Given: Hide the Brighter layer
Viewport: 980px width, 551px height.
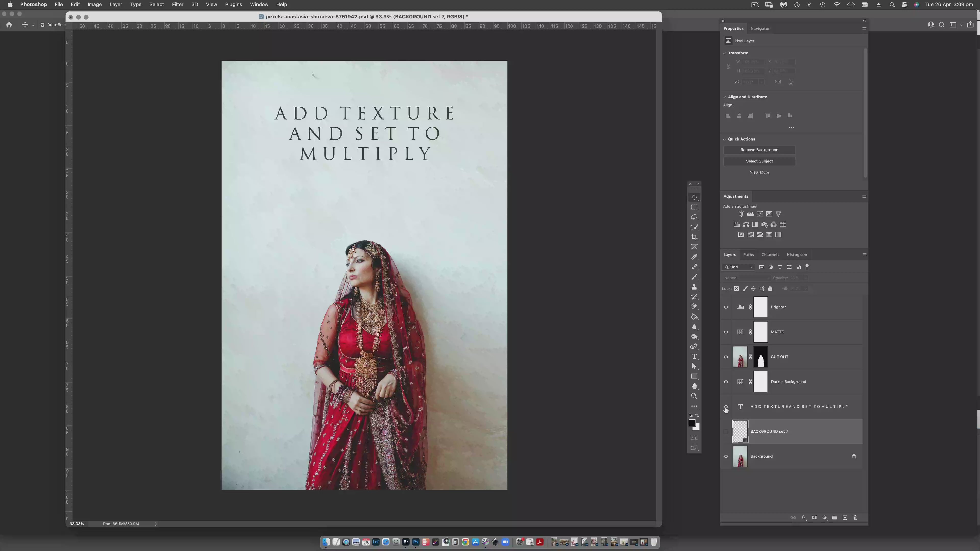Looking at the screenshot, I should click(x=726, y=307).
